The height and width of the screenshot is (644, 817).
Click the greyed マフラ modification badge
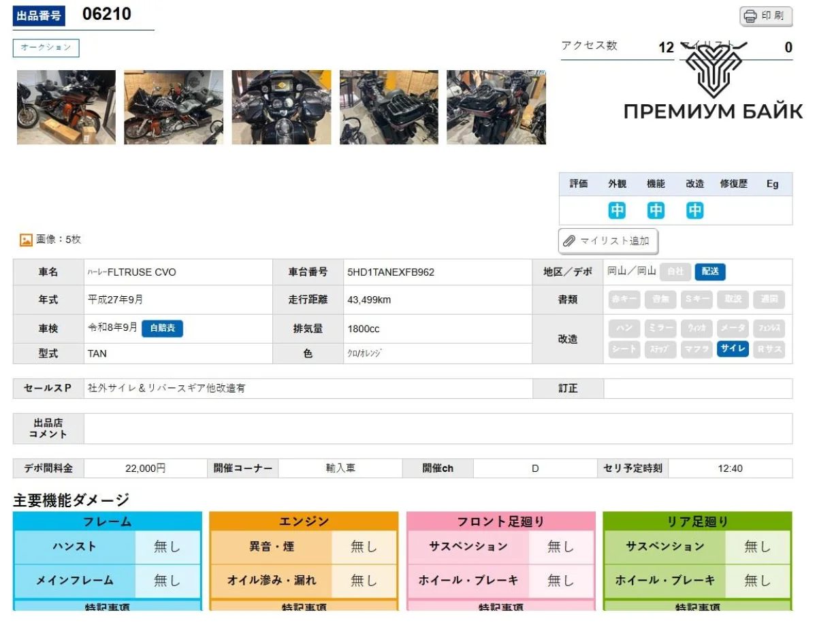coord(696,349)
